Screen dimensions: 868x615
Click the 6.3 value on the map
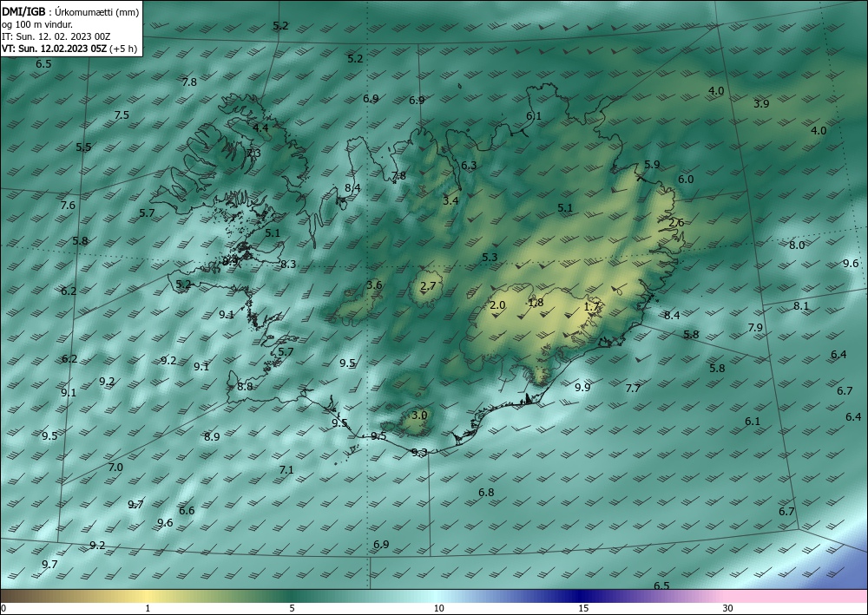click(x=469, y=166)
